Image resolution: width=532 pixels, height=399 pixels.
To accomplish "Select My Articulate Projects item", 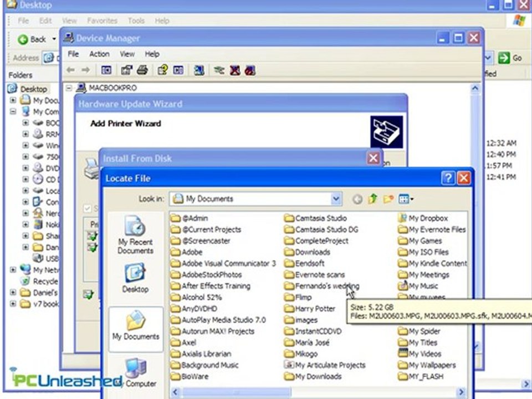I will pyautogui.click(x=325, y=365).
